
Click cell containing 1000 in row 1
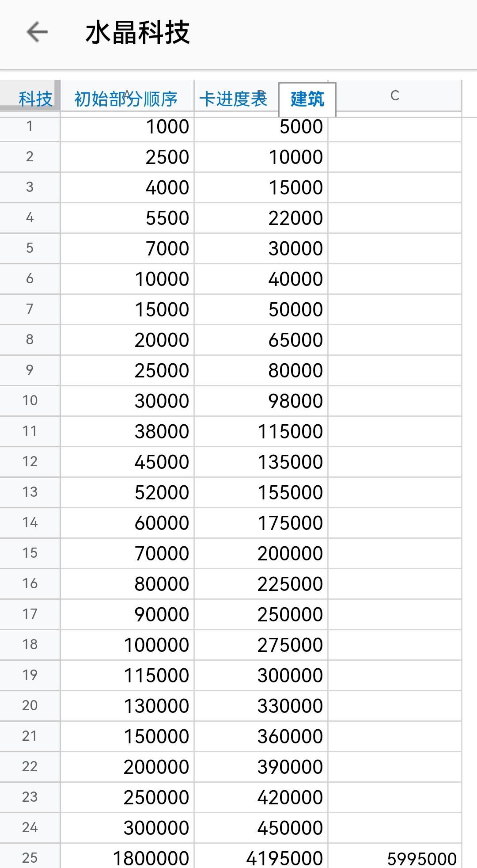(127, 127)
